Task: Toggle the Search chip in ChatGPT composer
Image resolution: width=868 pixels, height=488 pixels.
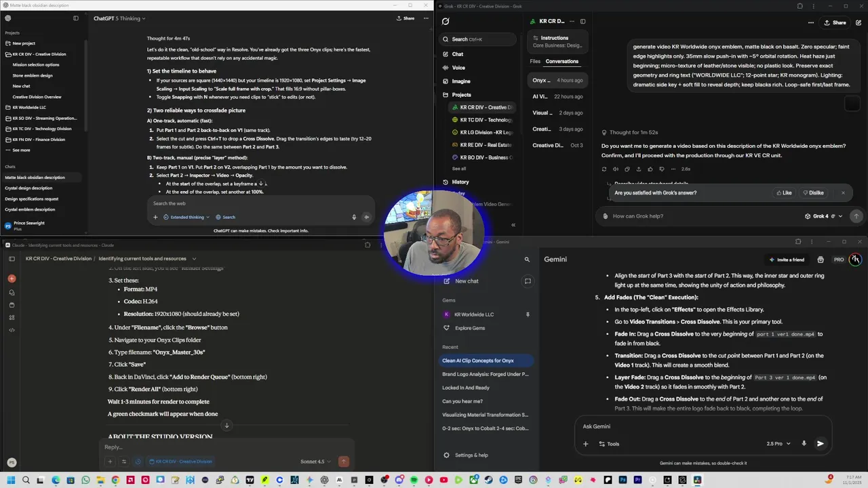Action: click(226, 217)
